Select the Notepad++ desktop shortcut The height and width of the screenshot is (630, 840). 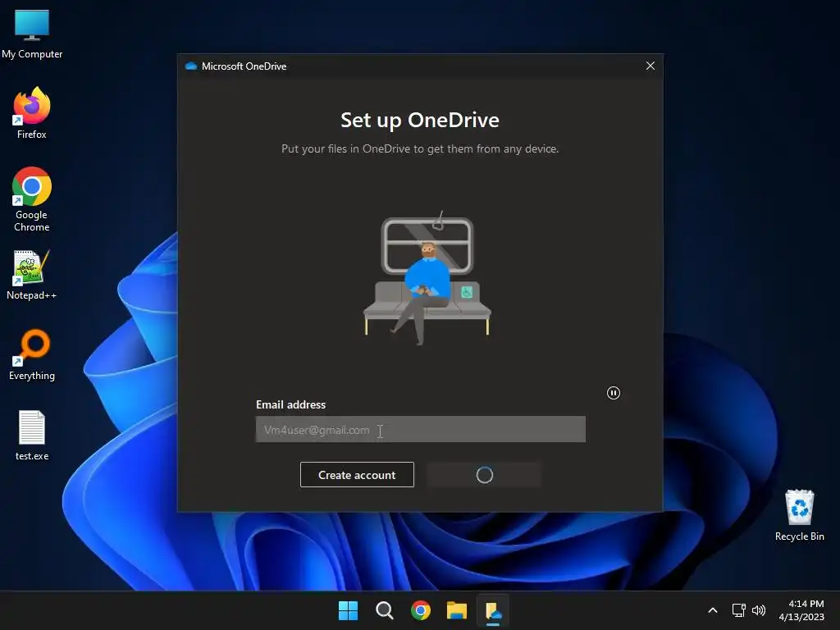pos(32,276)
